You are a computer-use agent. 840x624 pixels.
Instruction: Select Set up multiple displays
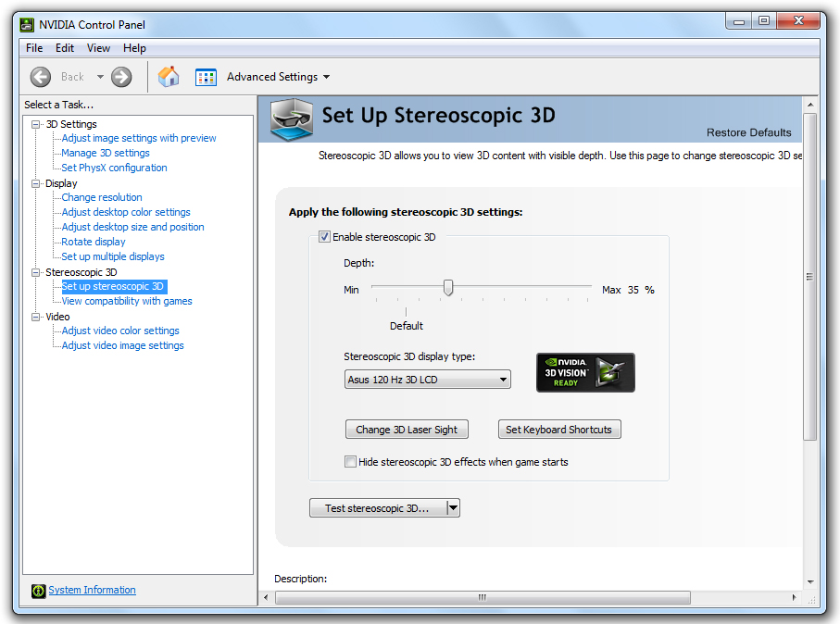[x=113, y=257]
